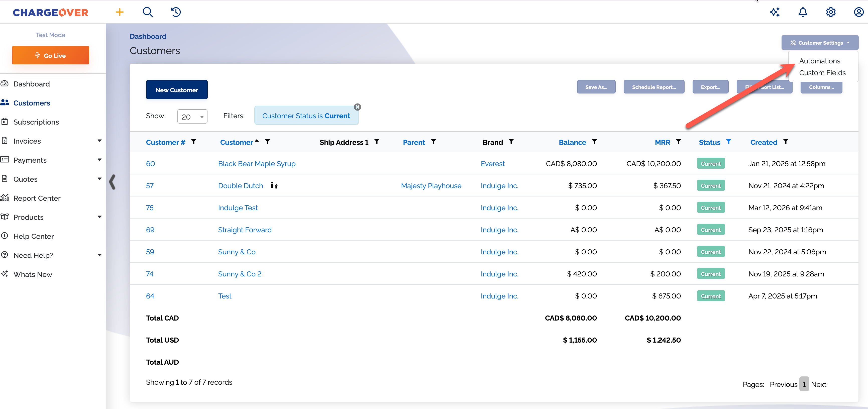Viewport: 868px width, 409px height.
Task: Select Custom Fields from the settings menu
Action: tap(822, 73)
